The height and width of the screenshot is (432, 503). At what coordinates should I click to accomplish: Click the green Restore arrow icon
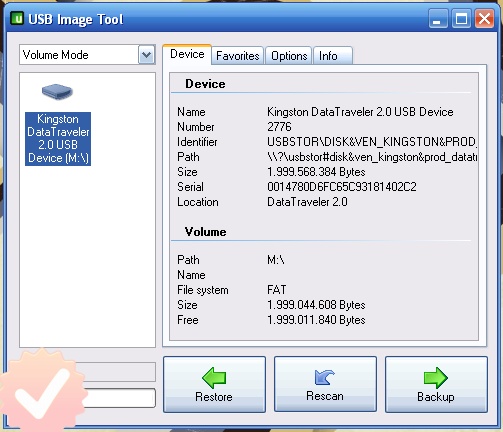click(x=214, y=378)
